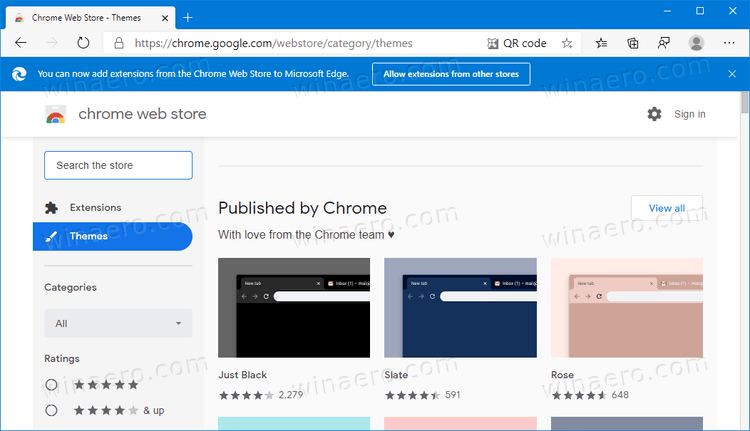The image size is (750, 431).
Task: Click View all for Published by Chrome
Action: 667,208
